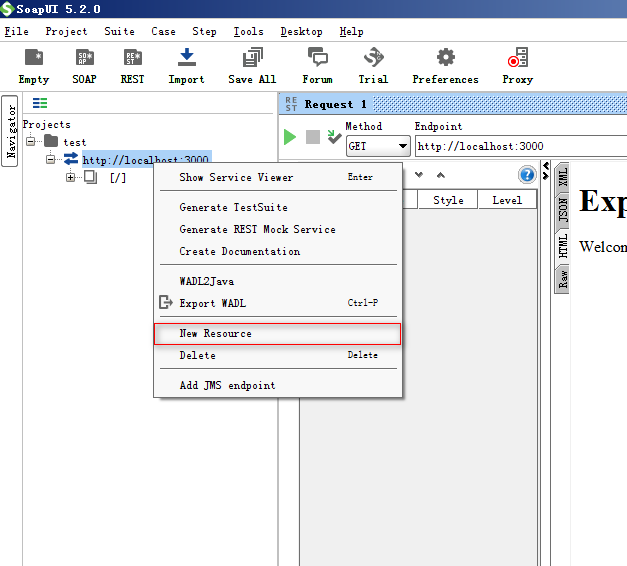This screenshot has width=627, height=566.
Task: Select New Resource from the context menu
Action: click(215, 334)
